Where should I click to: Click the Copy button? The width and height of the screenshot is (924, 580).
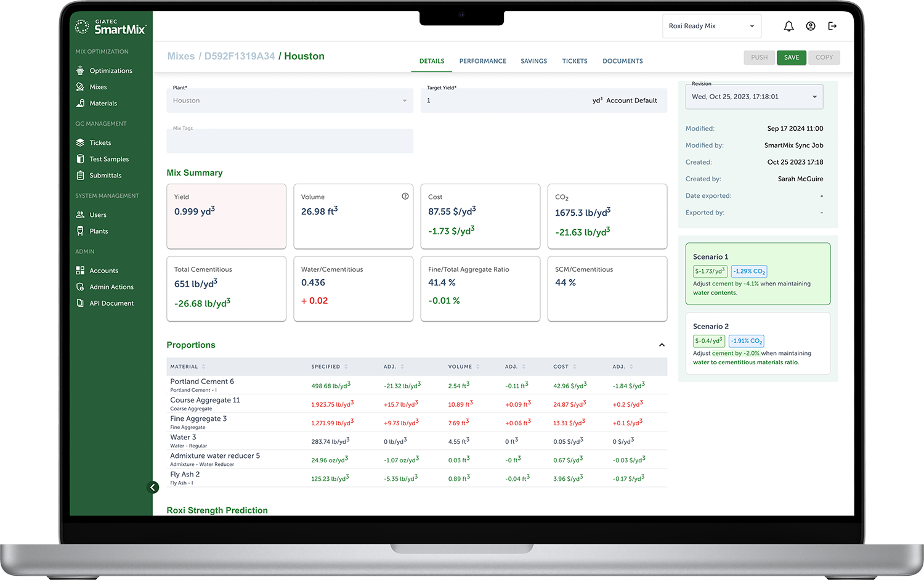pyautogui.click(x=824, y=57)
